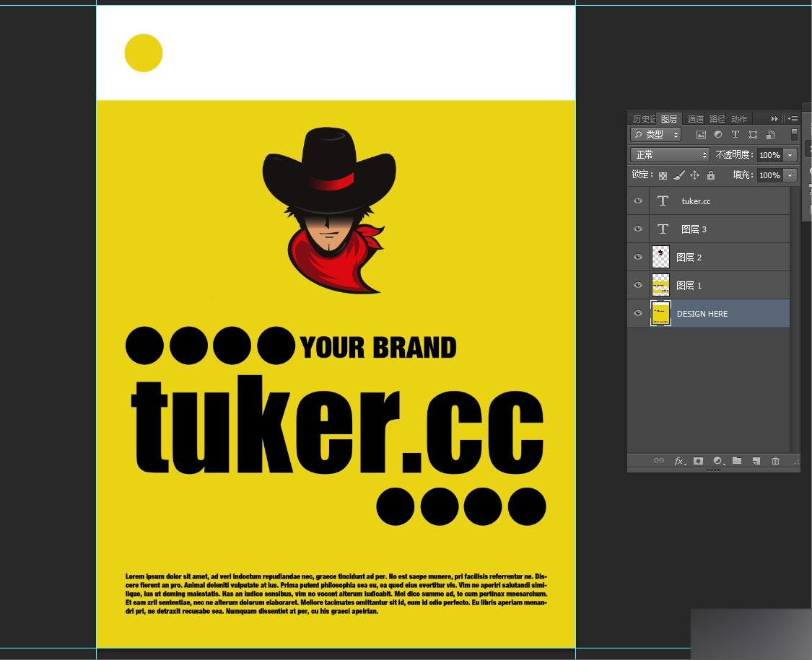Click the DESIGN HERE layer thumbnail
This screenshot has height=660, width=812.
(660, 313)
